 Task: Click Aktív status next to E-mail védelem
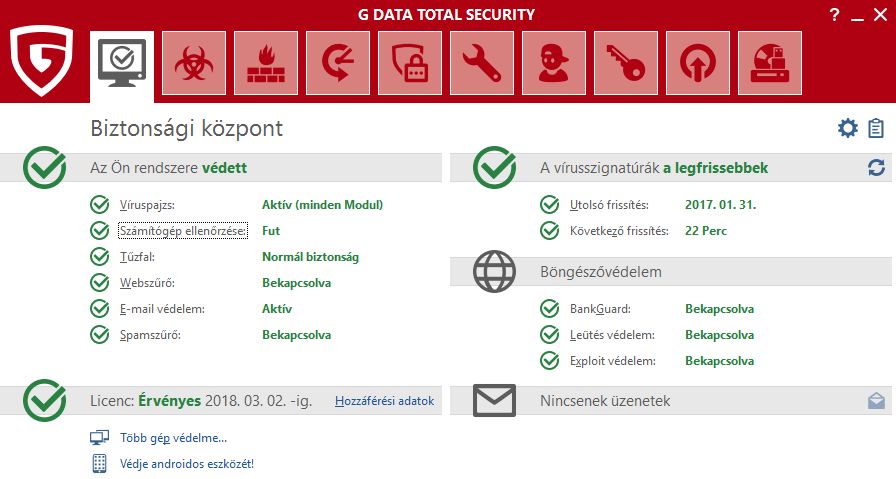pyautogui.click(x=277, y=309)
